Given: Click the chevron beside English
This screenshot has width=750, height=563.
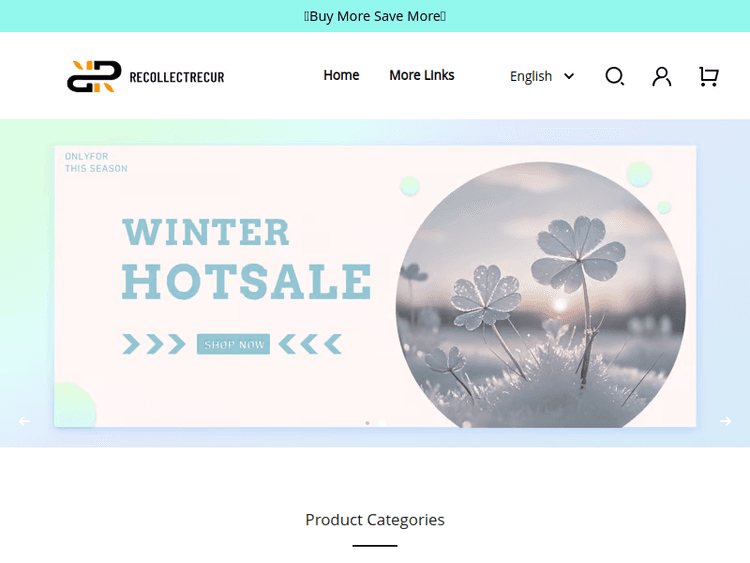Looking at the screenshot, I should [x=569, y=77].
